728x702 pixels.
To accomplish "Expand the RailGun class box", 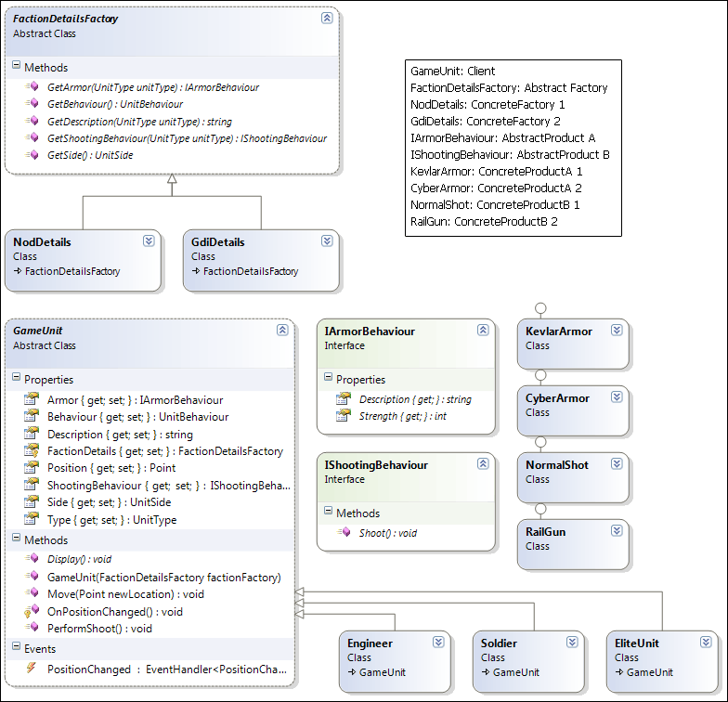I will [x=617, y=531].
